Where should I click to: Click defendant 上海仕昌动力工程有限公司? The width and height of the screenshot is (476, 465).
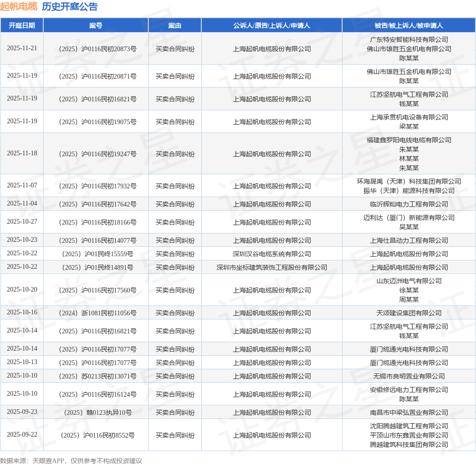click(x=409, y=240)
